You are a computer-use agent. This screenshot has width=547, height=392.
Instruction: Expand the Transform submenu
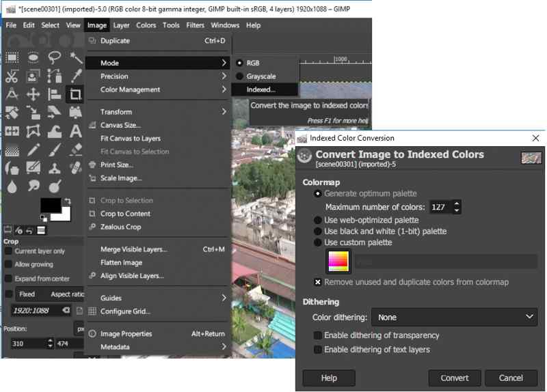click(116, 112)
